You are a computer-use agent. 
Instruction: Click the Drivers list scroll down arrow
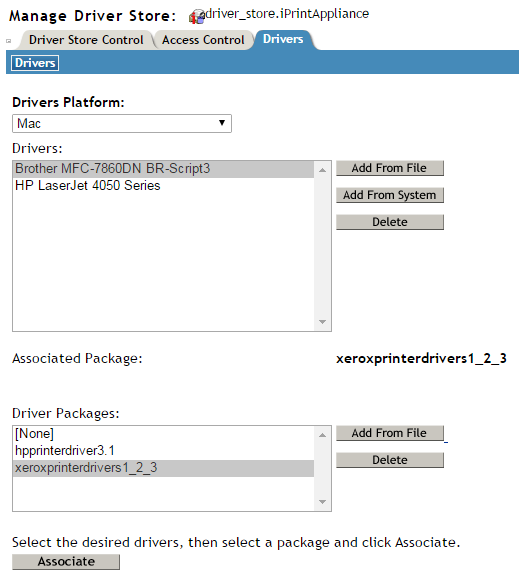tap(322, 322)
